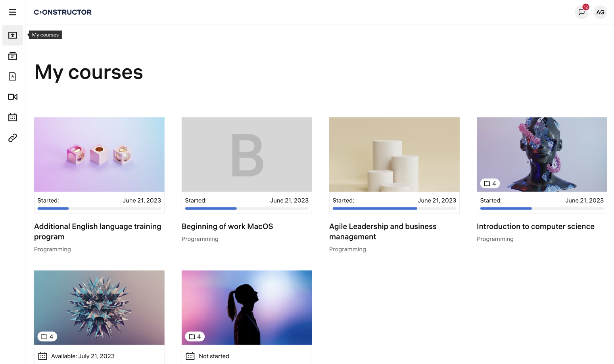This screenshot has width=614, height=364.
Task: Open the Beginning of work MacOS course
Action: tap(227, 226)
